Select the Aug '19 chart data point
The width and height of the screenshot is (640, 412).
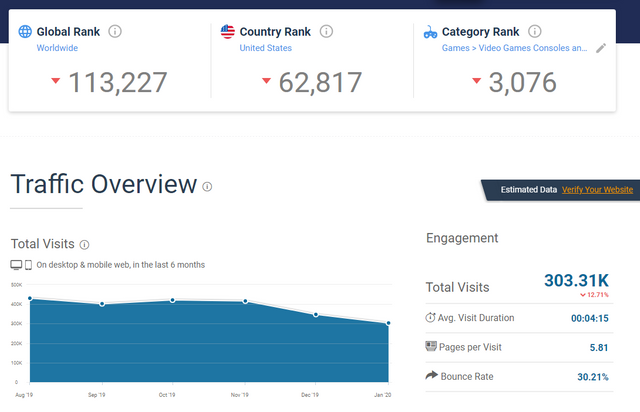(30, 298)
